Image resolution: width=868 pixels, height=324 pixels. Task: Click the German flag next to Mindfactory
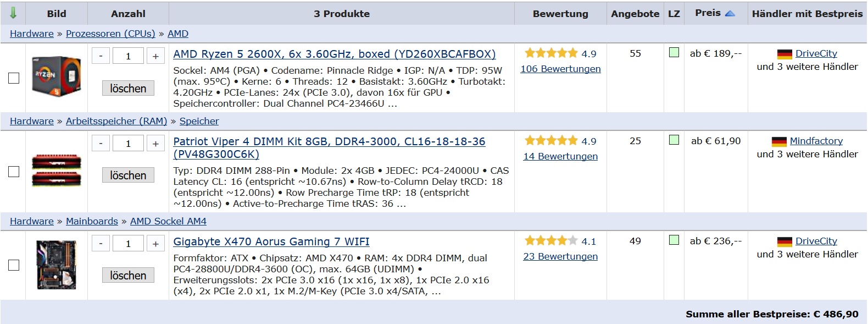coord(779,142)
